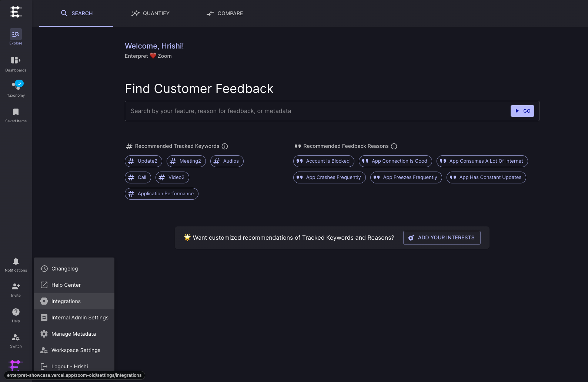588x382 pixels.
Task: Switch to the Quantify tab
Action: click(x=150, y=13)
